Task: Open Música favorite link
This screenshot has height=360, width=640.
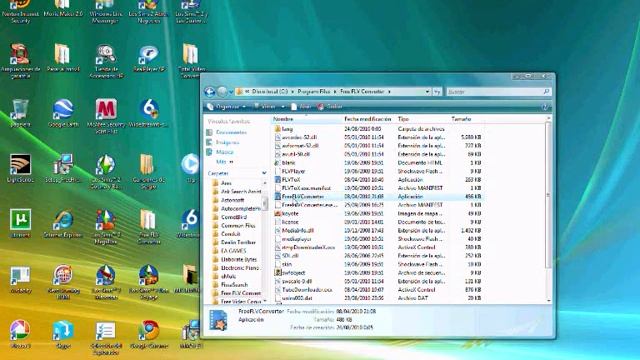Action: pyautogui.click(x=224, y=152)
